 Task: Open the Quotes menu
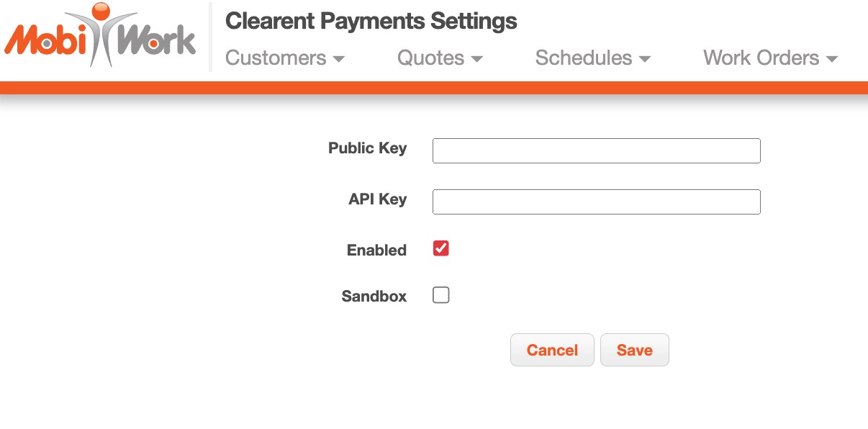431,58
